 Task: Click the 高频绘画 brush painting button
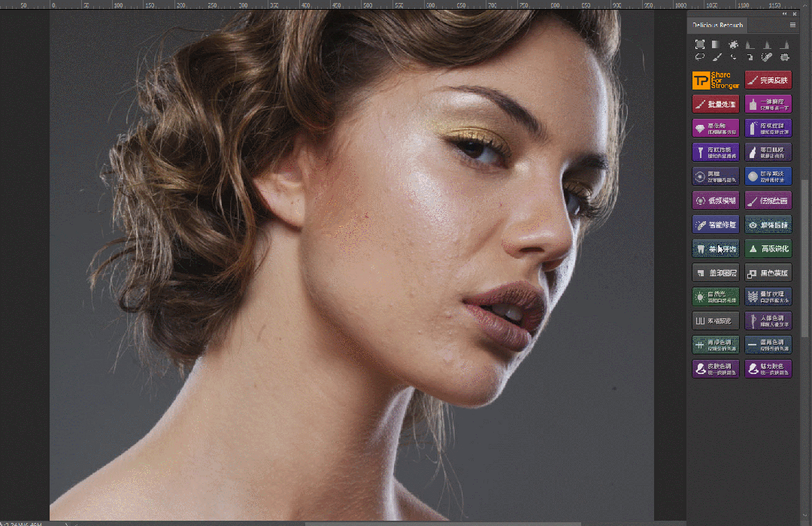[768, 201]
